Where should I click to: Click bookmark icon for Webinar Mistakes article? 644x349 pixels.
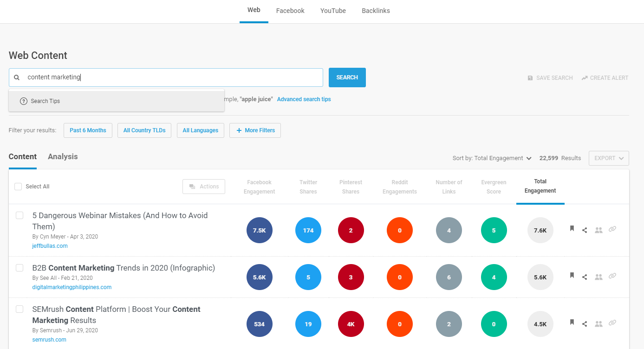pos(572,229)
